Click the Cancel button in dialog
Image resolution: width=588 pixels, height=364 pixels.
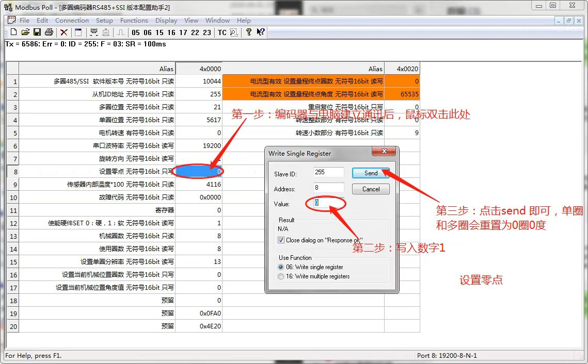[x=371, y=189]
